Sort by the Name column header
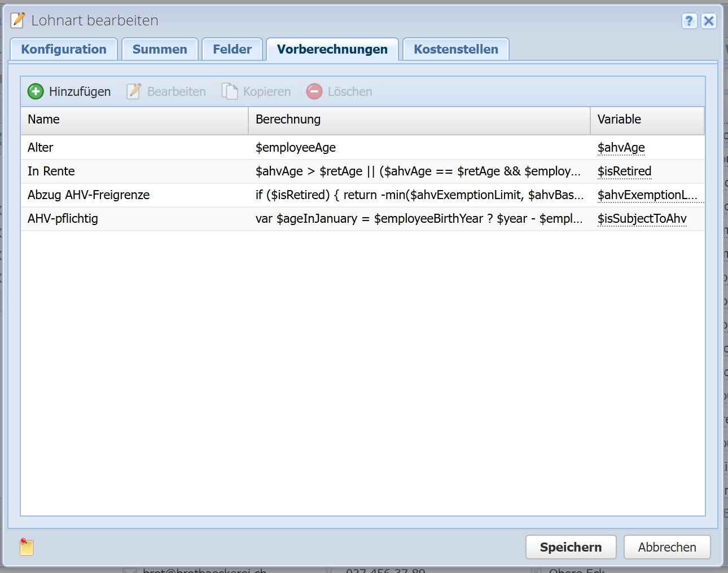The width and height of the screenshot is (728, 573). 134,120
